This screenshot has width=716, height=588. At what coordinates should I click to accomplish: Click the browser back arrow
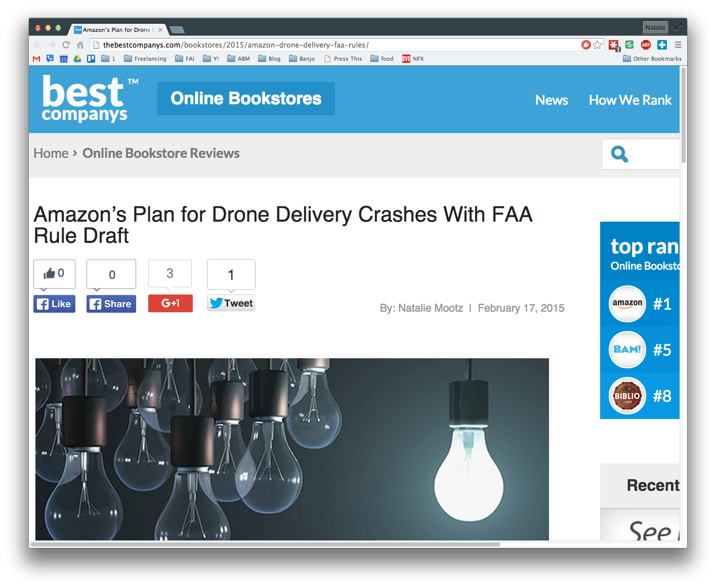[x=38, y=45]
